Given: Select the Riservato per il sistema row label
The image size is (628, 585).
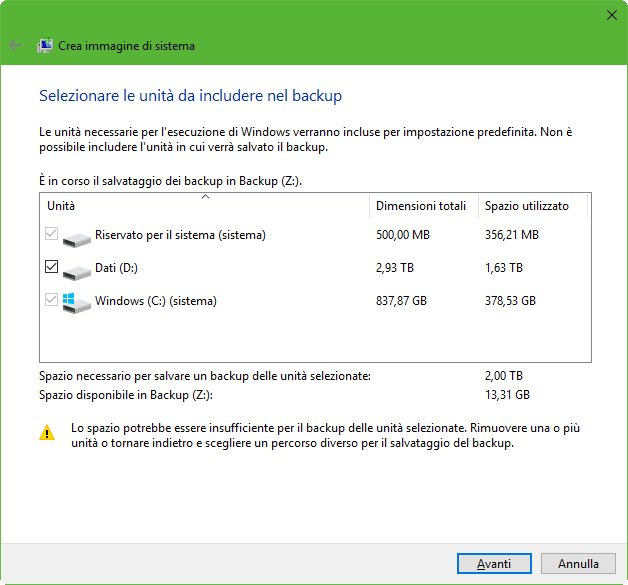Looking at the screenshot, I should [x=180, y=236].
